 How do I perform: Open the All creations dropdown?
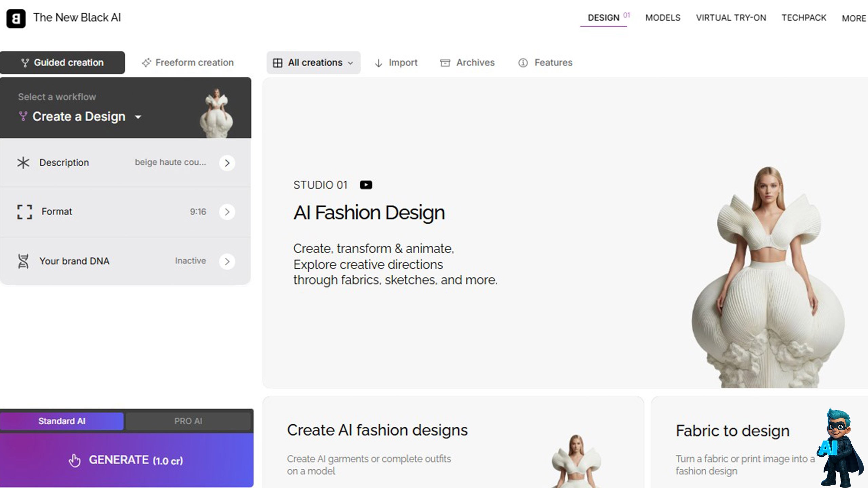coord(314,63)
